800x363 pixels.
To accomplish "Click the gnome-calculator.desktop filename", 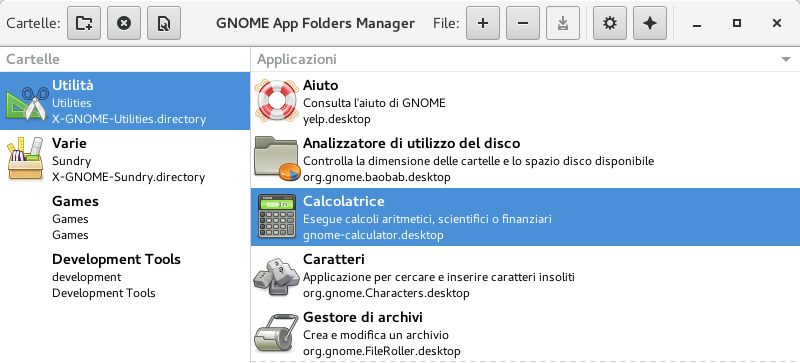I will click(373, 235).
